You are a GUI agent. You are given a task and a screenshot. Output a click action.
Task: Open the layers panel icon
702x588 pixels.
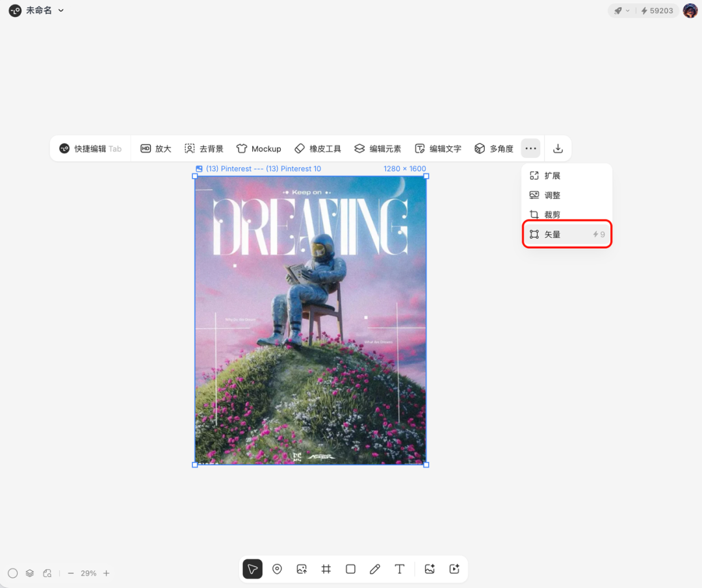coord(29,573)
